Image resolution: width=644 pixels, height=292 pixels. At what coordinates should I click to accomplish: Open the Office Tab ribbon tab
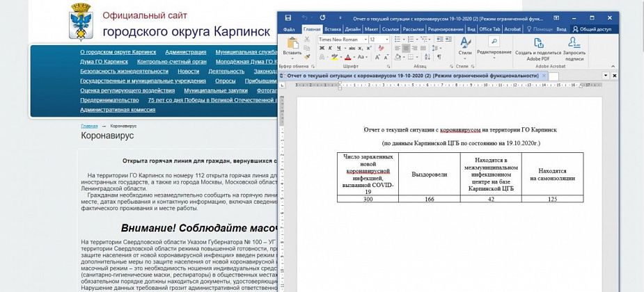coord(489,29)
